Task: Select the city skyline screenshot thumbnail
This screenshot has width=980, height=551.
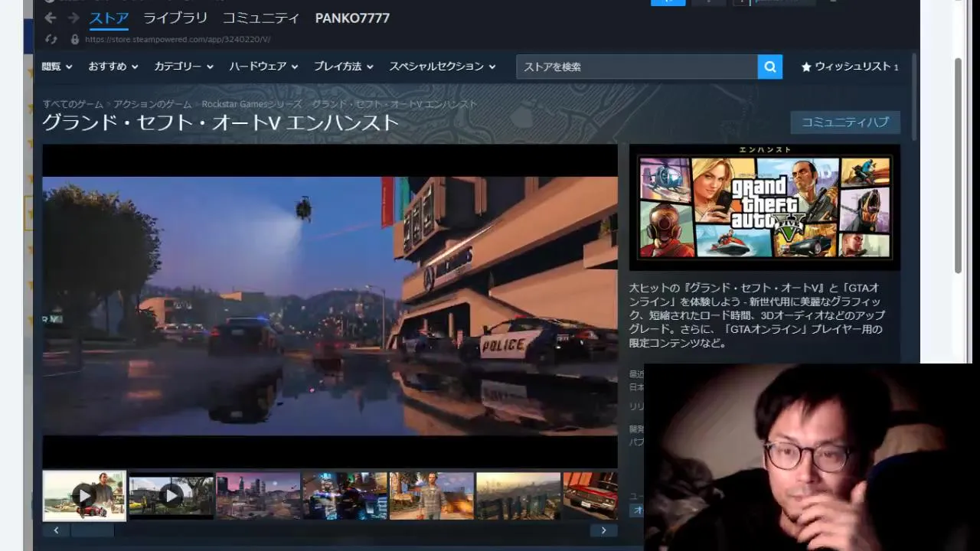Action: pyautogui.click(x=258, y=495)
